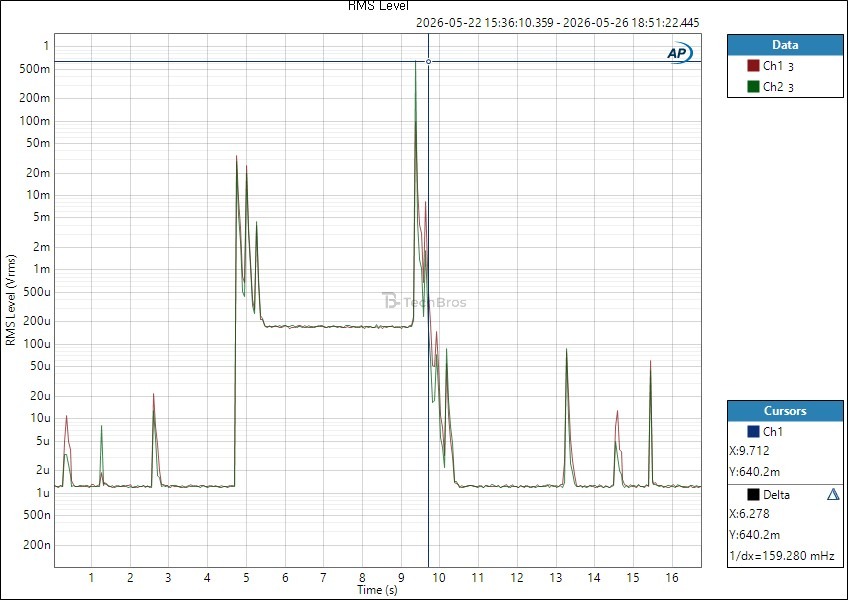Click the 16 tick label on the time axis
The image size is (848, 600).
(x=672, y=578)
